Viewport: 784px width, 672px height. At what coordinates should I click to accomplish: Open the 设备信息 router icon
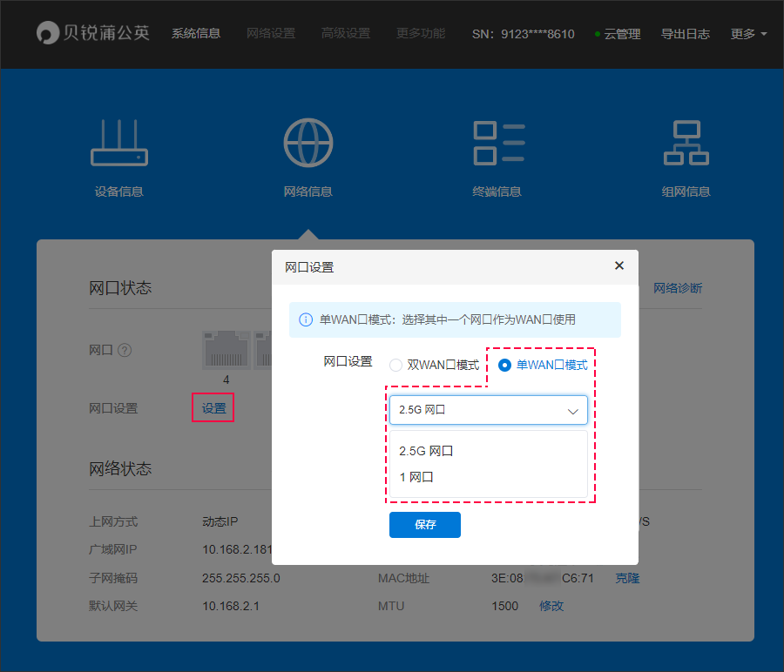pos(119,143)
